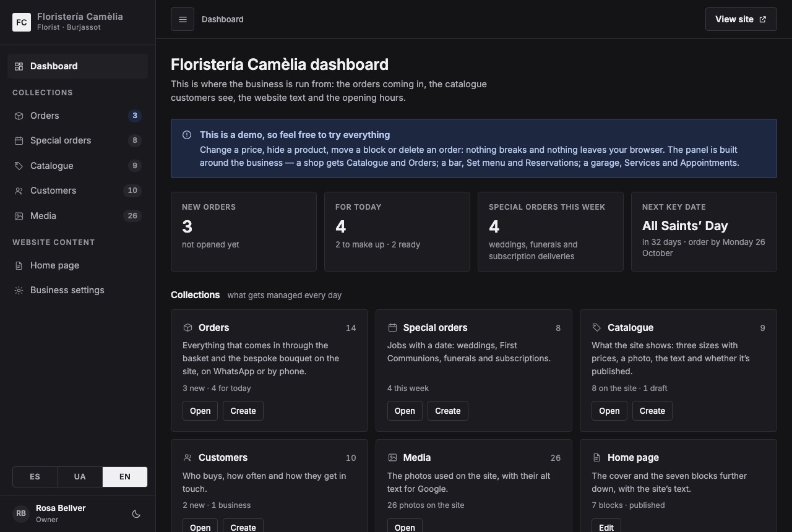The image size is (792, 532).
Task: Click the people icon on the Customers card
Action: coord(187,458)
